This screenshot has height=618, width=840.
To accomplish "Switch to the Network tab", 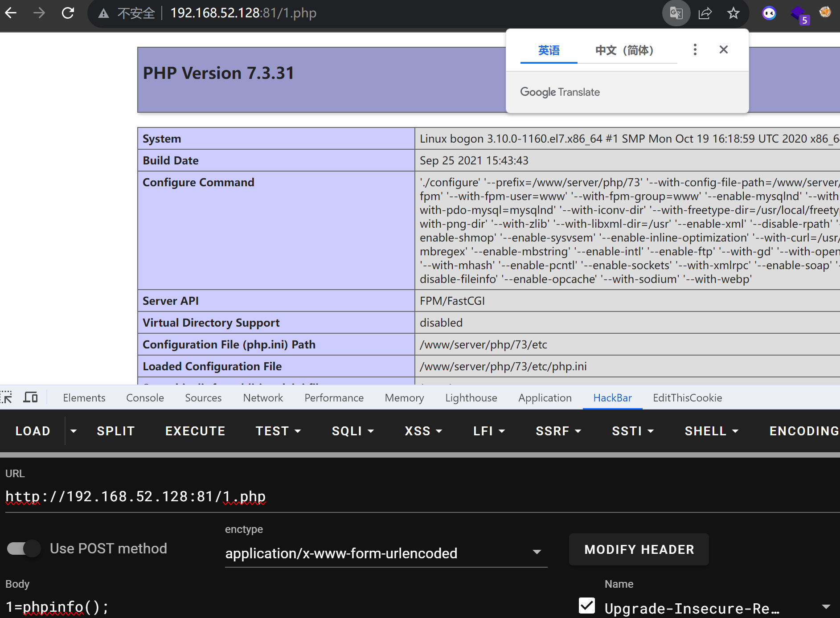I will coord(263,398).
